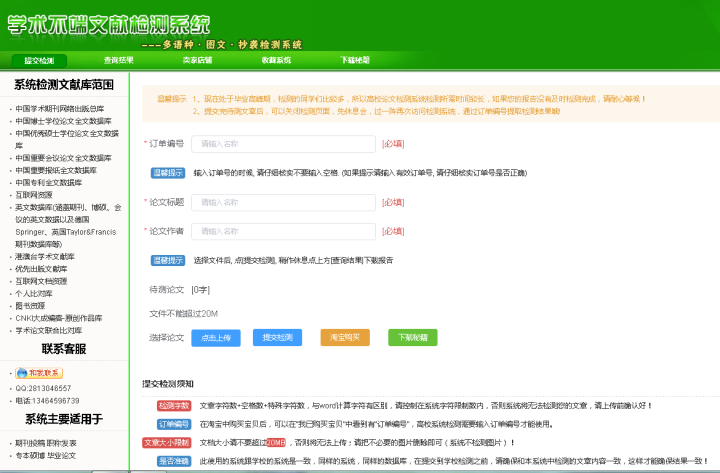The width and height of the screenshot is (720, 473).
Task: Click the blue 是否准确 label
Action: pyautogui.click(x=174, y=461)
